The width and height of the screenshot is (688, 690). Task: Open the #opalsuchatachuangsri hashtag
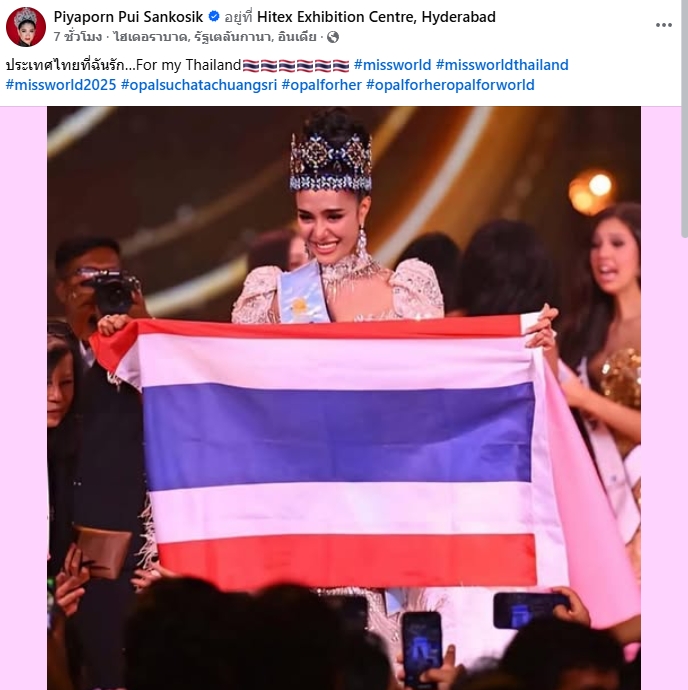pos(199,85)
